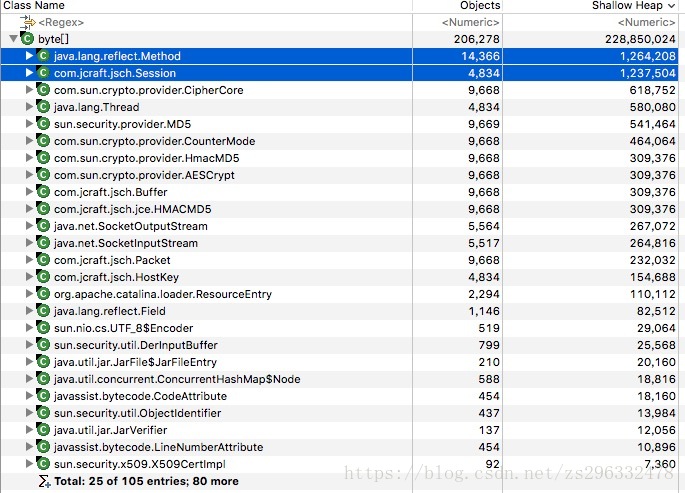
Task: Select the java.lang.Thread class name
Action: 97,107
